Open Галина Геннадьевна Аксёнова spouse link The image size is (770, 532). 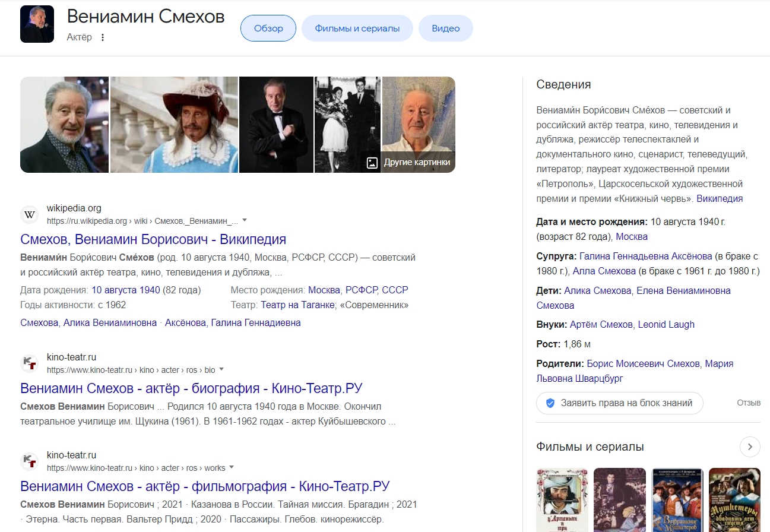(x=646, y=256)
